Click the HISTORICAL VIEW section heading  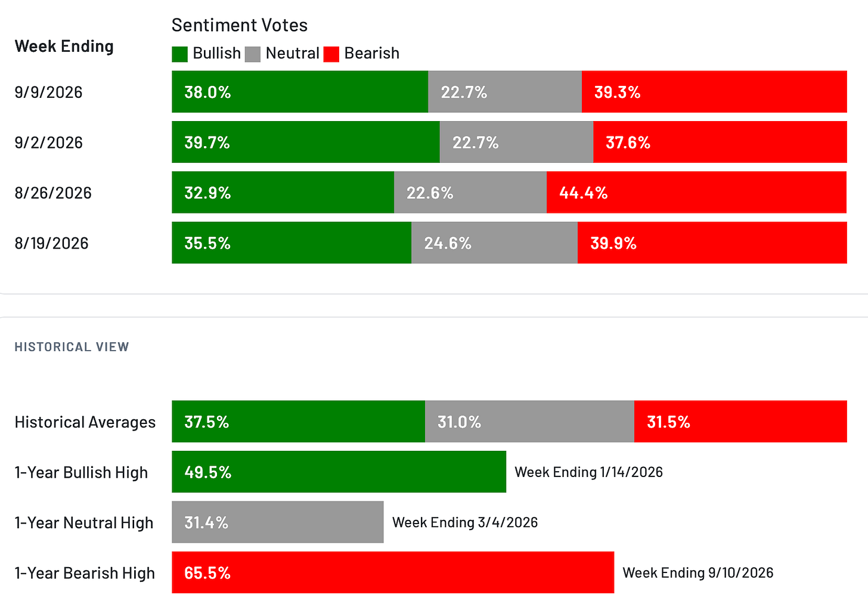[72, 347]
